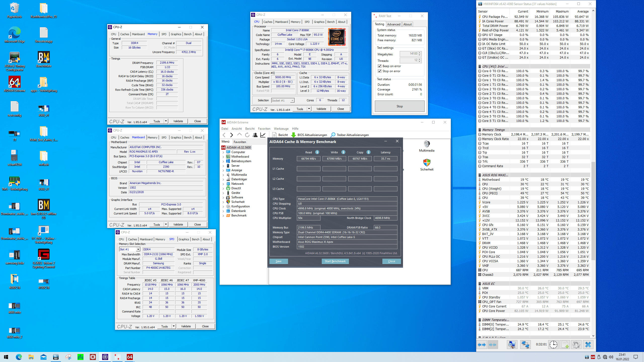Expand the Motherboard tree node

223,157
